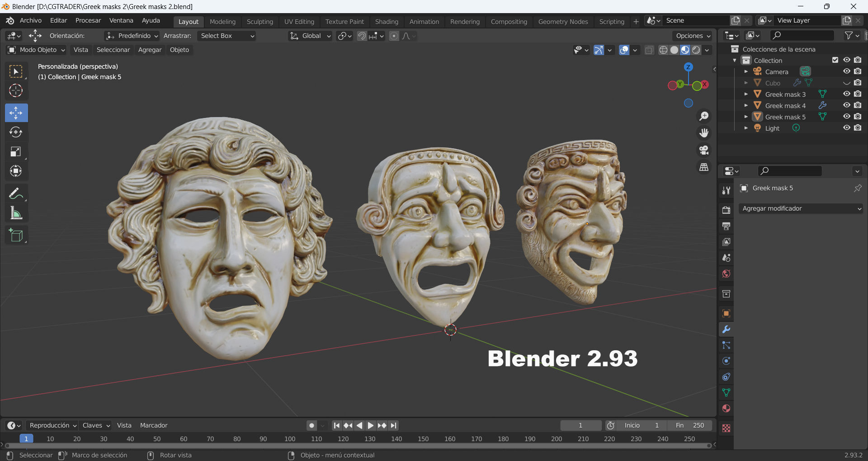This screenshot has height=461, width=868.
Task: Select the Add Cube tool
Action: [x=16, y=235]
